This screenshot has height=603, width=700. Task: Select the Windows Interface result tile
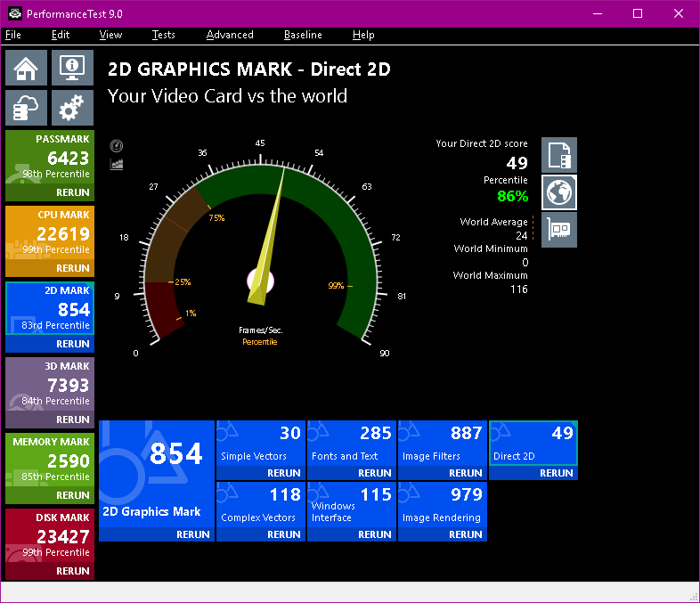(x=352, y=505)
